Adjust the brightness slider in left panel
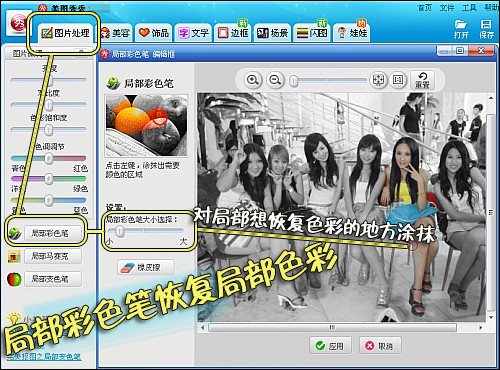Image resolution: width=500 pixels, height=370 pixels. [49, 80]
